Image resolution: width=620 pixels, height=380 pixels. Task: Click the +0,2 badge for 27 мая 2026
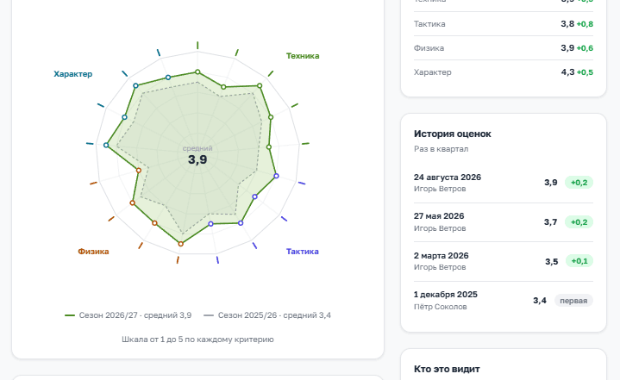coord(579,222)
